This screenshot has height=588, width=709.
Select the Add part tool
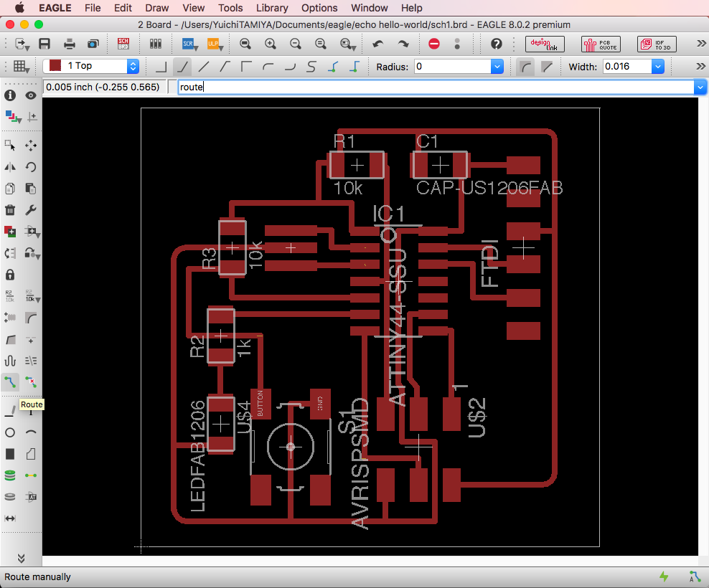click(10, 232)
